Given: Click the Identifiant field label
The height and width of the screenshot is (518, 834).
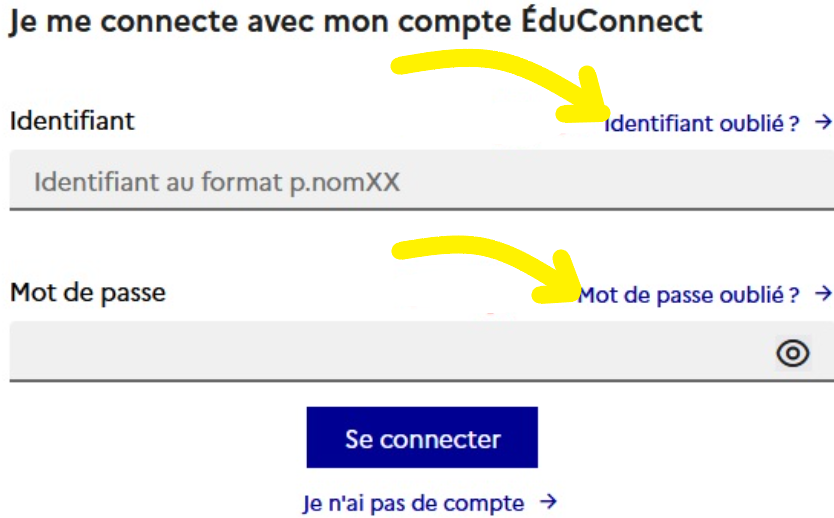Looking at the screenshot, I should click(72, 121).
